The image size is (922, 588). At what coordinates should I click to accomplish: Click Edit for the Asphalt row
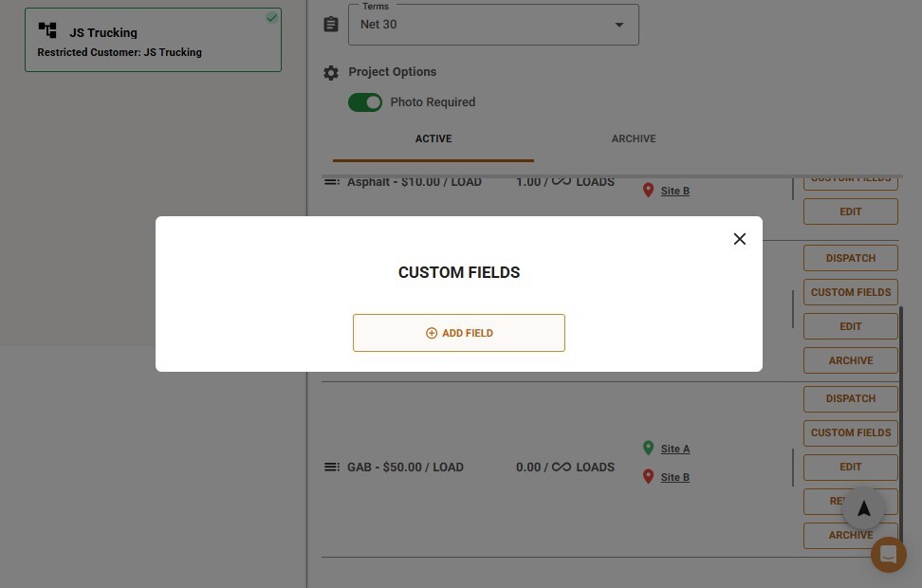(x=850, y=211)
